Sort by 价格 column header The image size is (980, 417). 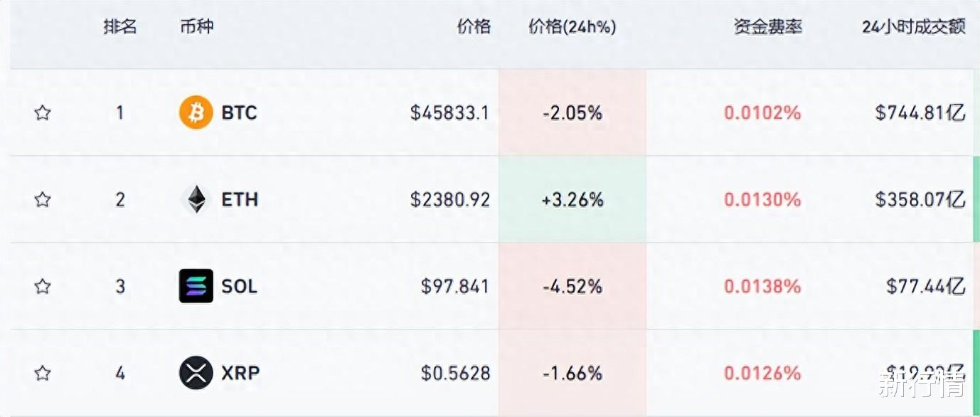coord(474,27)
